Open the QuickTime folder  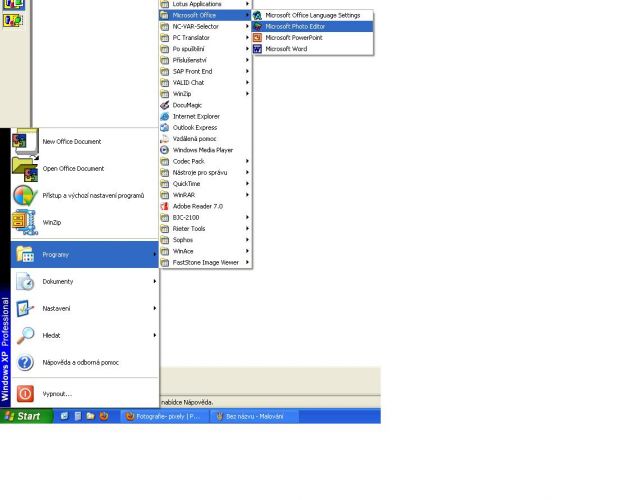(205, 184)
